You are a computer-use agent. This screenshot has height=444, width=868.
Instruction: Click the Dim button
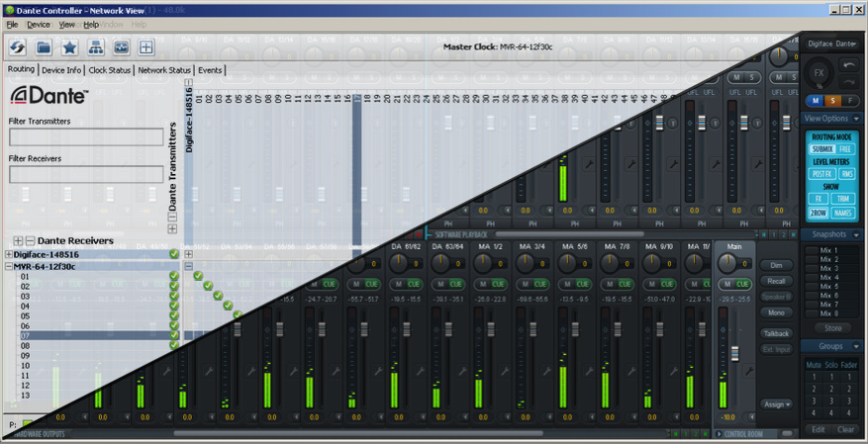[777, 265]
